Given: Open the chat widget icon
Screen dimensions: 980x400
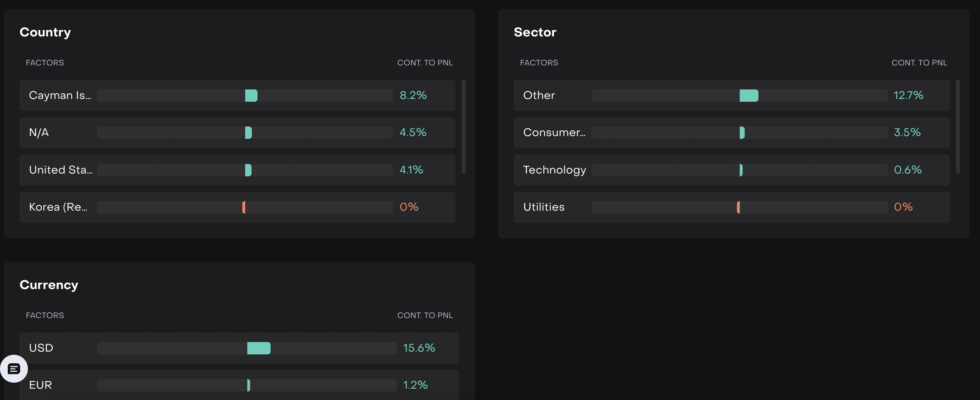Looking at the screenshot, I should pos(14,369).
